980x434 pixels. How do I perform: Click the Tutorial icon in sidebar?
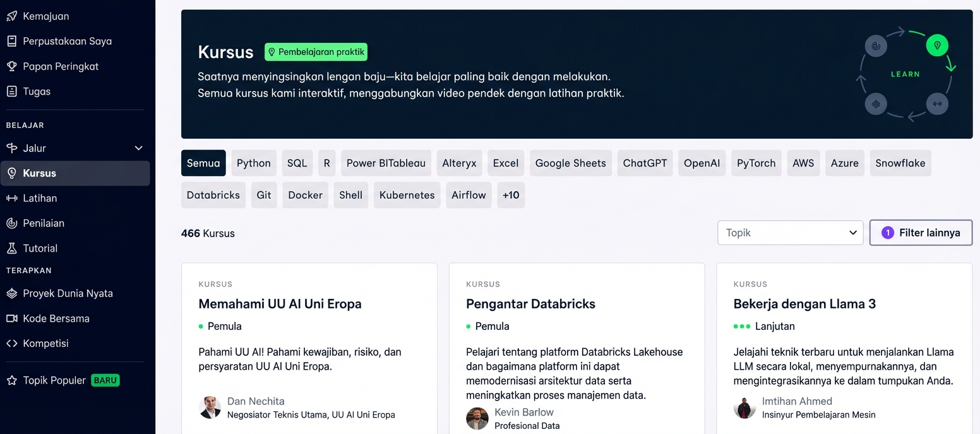(11, 248)
